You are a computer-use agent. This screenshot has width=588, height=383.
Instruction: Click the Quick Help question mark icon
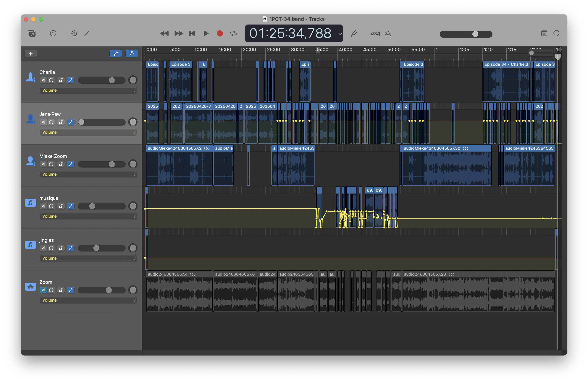click(x=53, y=33)
